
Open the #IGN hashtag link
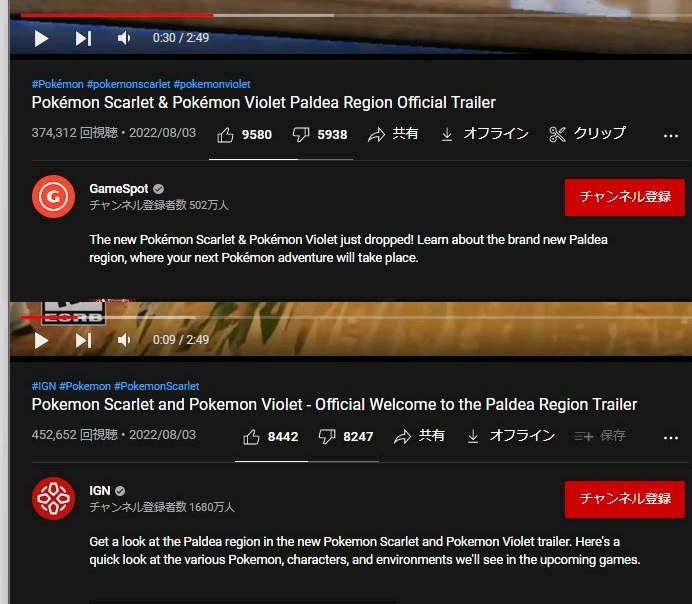tap(44, 386)
